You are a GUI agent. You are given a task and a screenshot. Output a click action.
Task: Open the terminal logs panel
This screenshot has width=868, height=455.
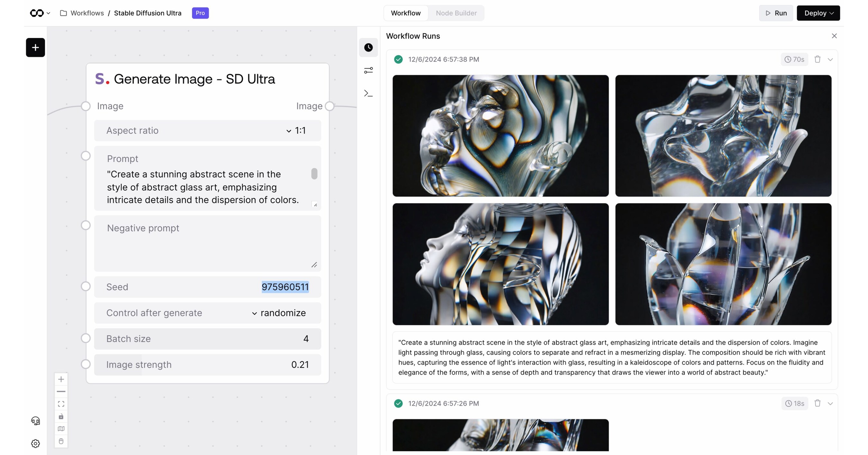(x=369, y=93)
